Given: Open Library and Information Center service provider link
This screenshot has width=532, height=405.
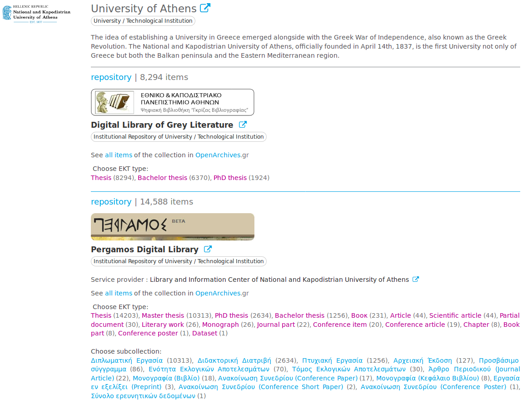Looking at the screenshot, I should pos(279,280).
